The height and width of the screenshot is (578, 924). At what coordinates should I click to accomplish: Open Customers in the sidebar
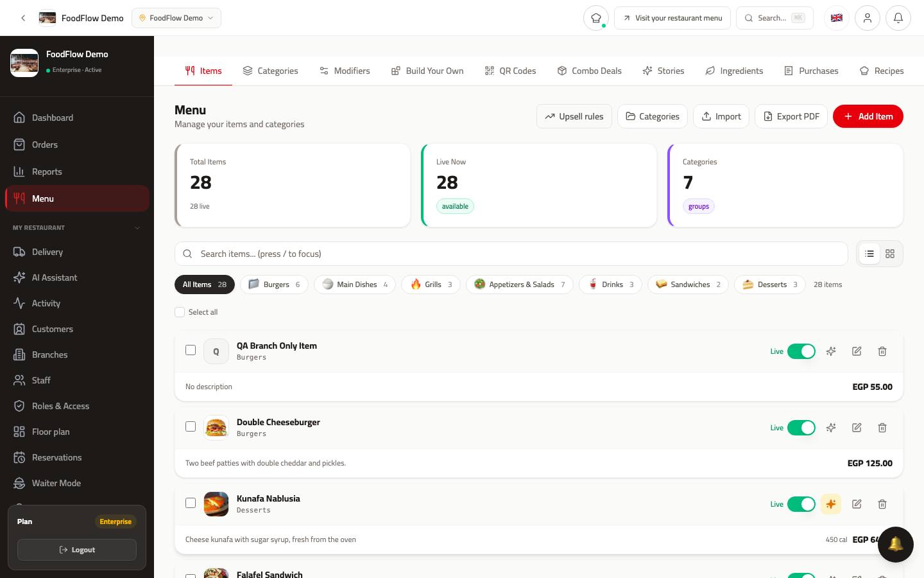click(x=77, y=329)
